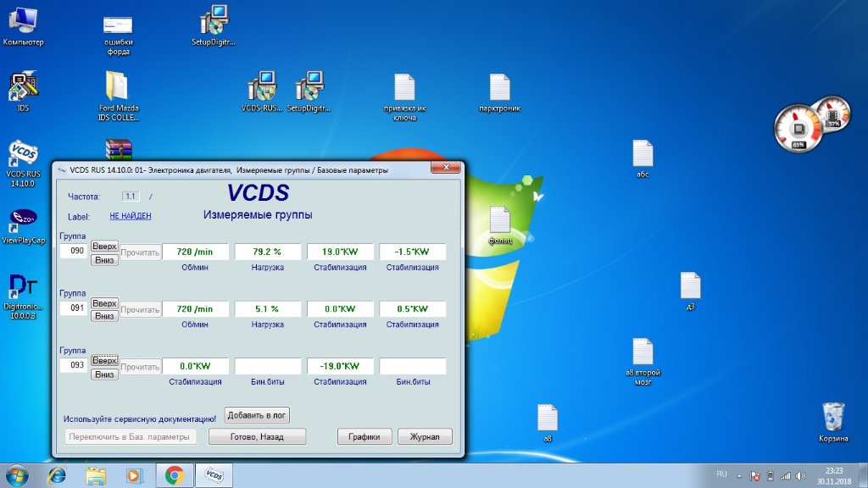Click the НЕ НАЙДЕН label link
This screenshot has height=488, width=868.
[x=131, y=216]
